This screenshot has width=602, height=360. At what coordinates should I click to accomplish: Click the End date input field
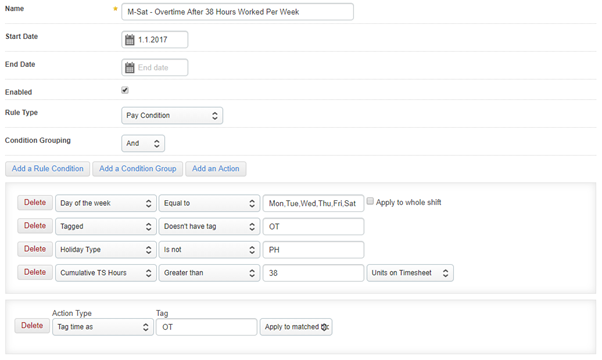(155, 68)
